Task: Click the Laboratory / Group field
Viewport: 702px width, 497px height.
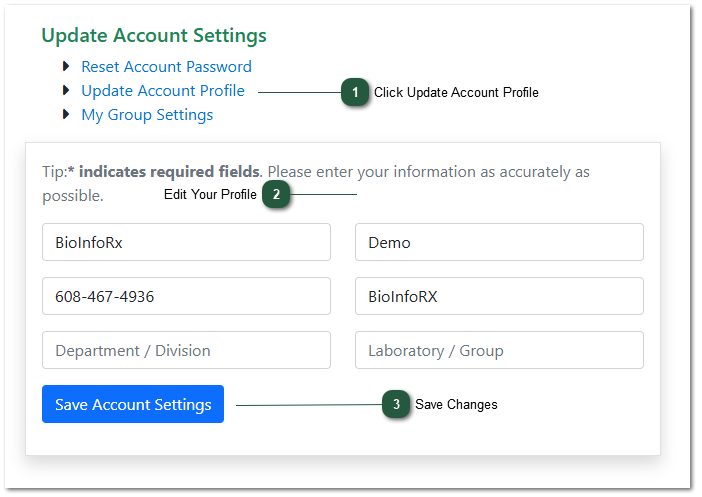Action: click(499, 350)
